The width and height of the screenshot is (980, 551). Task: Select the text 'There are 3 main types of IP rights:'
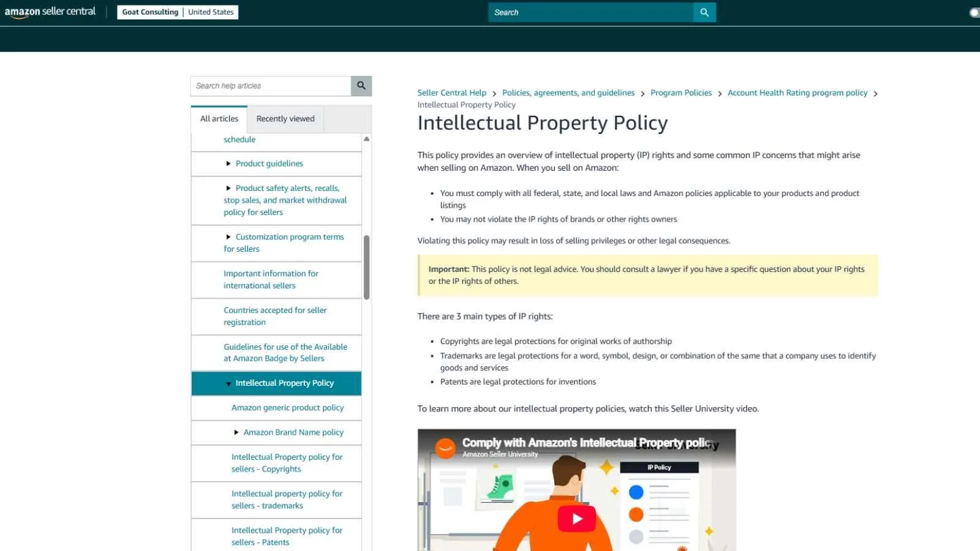click(x=485, y=317)
